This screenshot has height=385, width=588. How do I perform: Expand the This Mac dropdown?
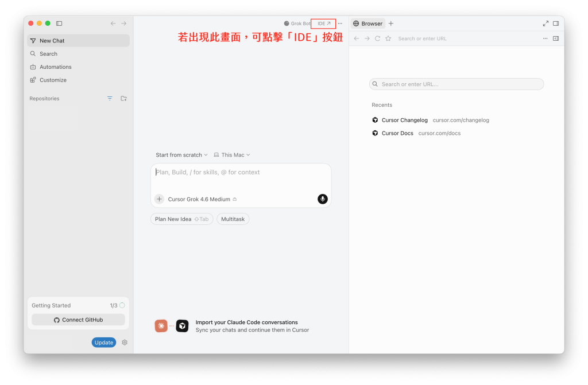[232, 155]
